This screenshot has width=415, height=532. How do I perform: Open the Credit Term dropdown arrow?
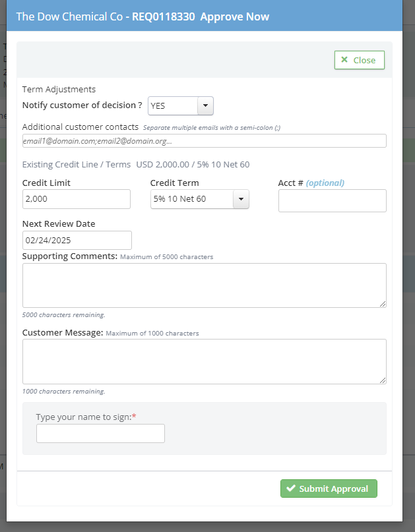coord(241,199)
